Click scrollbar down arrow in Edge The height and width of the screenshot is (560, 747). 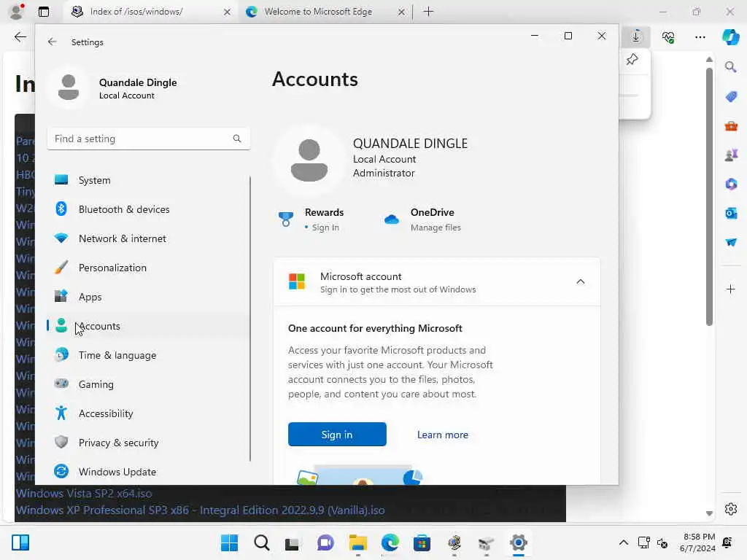click(709, 513)
